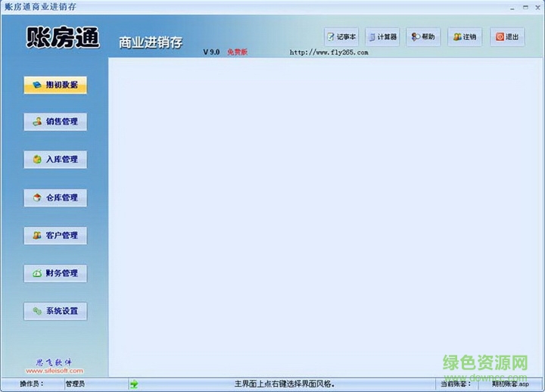Open the 帮助 help button
The image size is (545, 392).
[423, 37]
